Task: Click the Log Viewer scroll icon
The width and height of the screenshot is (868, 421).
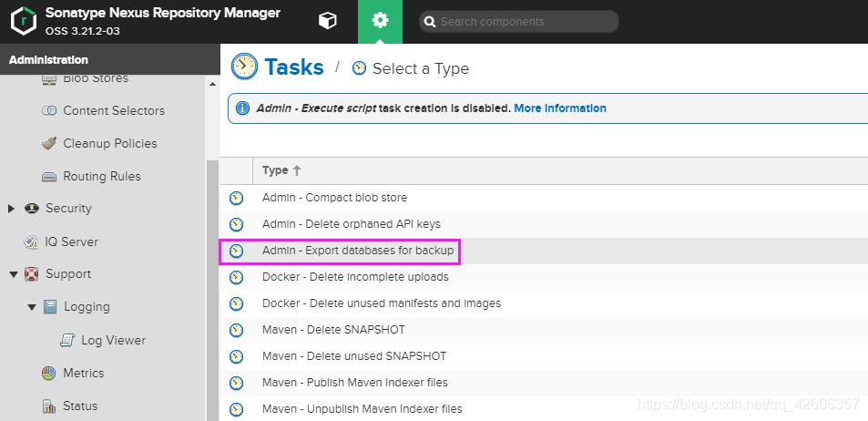Action: click(67, 340)
